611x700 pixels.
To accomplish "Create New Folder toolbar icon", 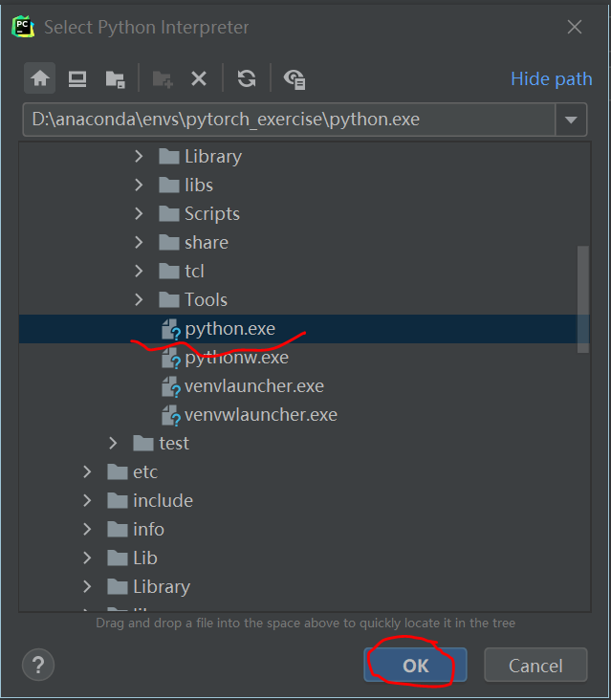I will coord(163,79).
